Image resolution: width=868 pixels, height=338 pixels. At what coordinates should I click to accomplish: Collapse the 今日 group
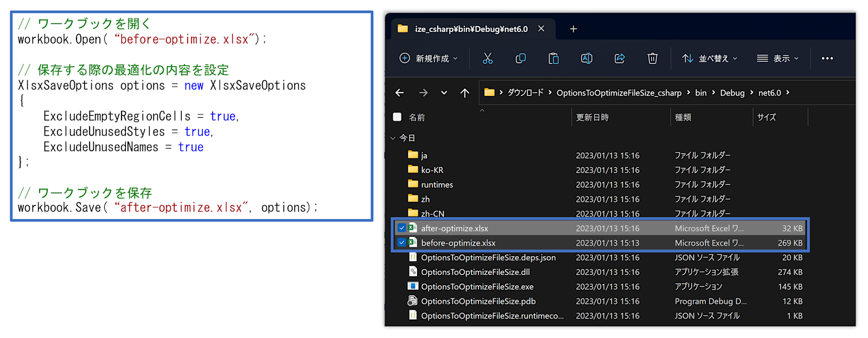[393, 138]
